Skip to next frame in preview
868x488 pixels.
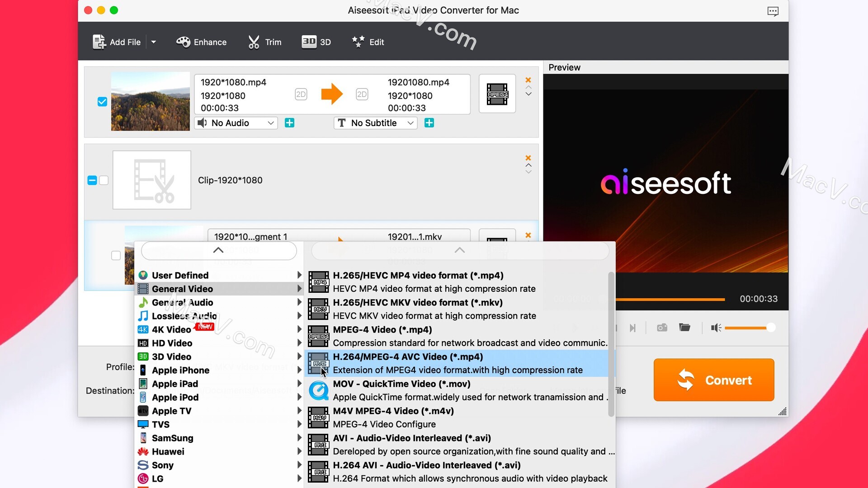click(632, 328)
